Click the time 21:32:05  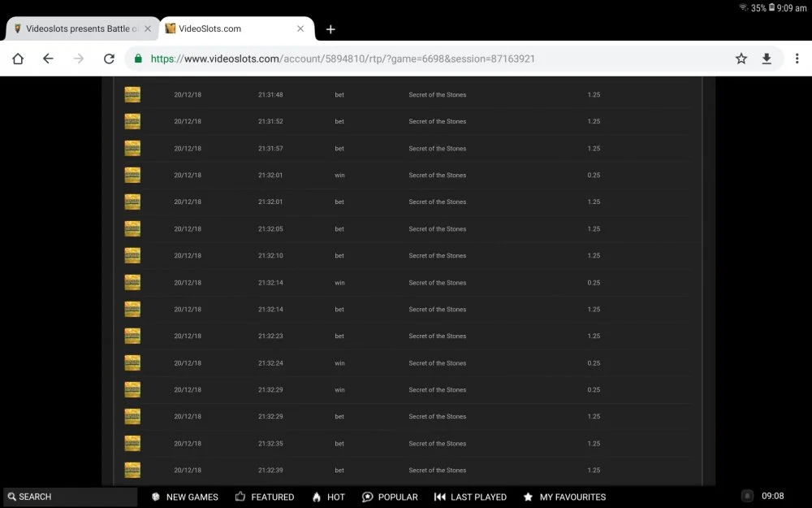pos(270,228)
